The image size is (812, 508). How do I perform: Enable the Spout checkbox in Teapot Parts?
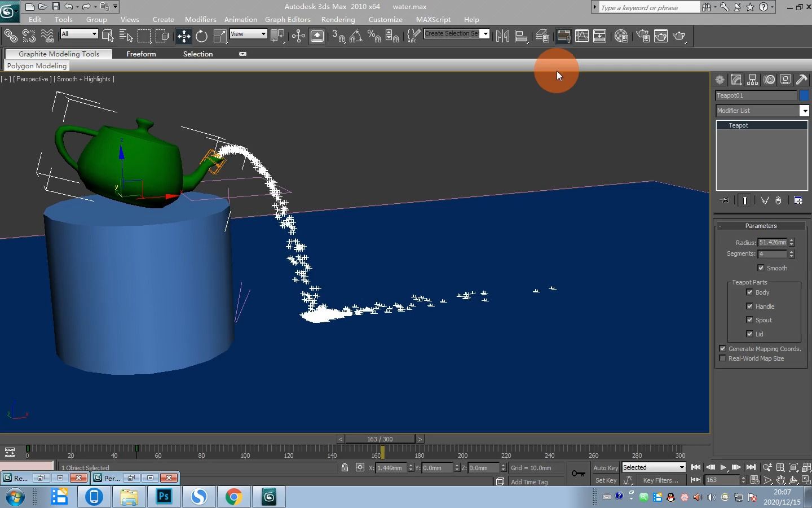click(750, 320)
